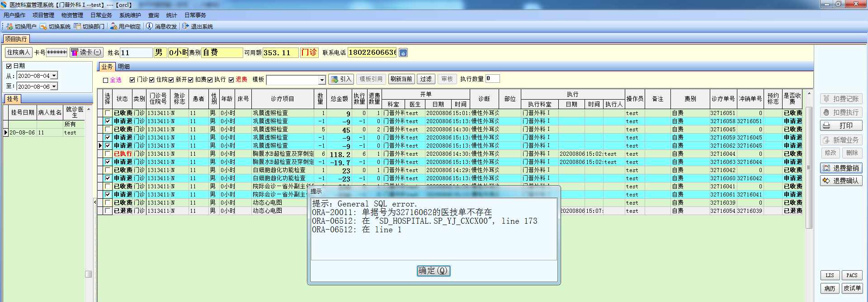Viewport: 868px width, 302px height.
Task: Click 确定(O) in the error dialog
Action: 433,271
